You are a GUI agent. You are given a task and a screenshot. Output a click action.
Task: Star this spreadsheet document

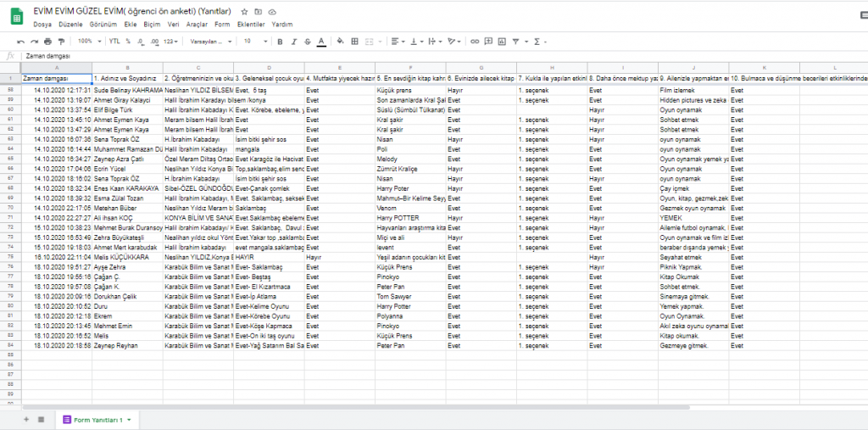pyautogui.click(x=244, y=12)
